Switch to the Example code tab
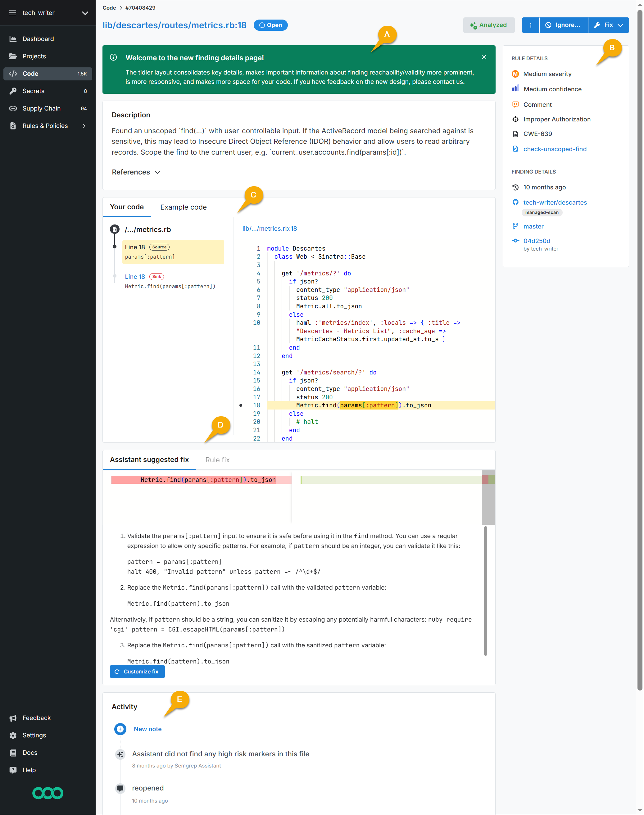Viewport: 644px width, 815px height. click(x=183, y=207)
